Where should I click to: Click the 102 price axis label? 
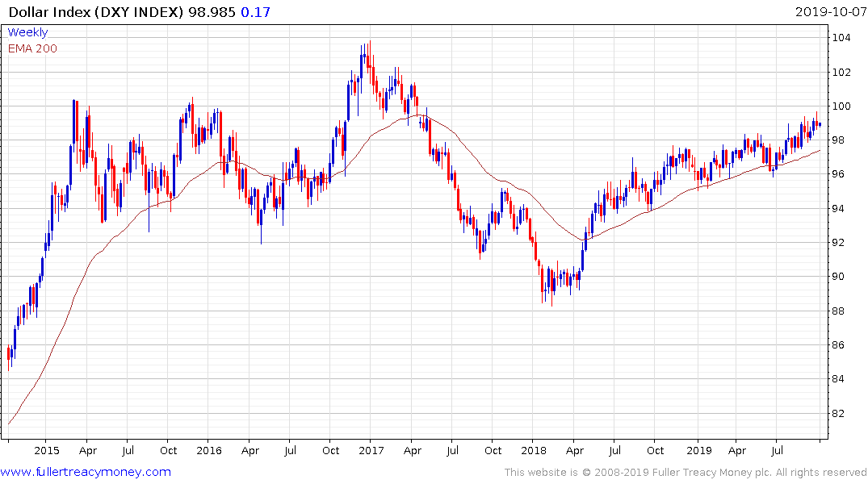pos(841,72)
